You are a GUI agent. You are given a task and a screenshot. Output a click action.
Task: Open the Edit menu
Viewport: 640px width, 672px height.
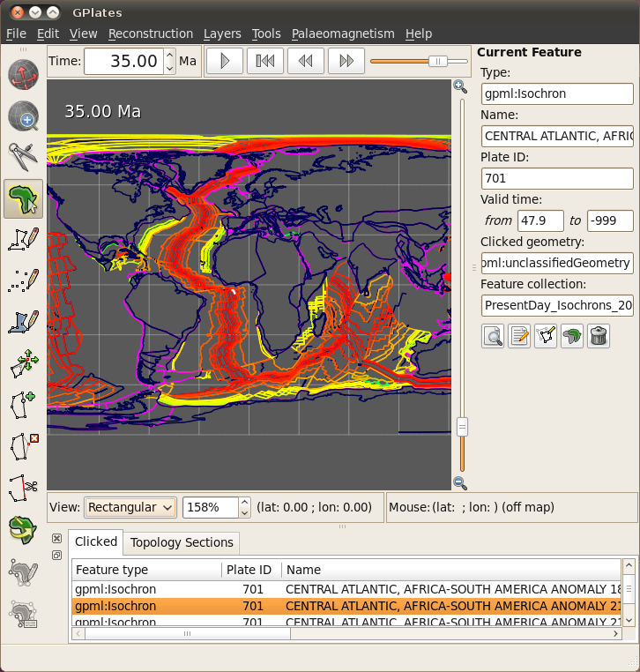coord(48,34)
